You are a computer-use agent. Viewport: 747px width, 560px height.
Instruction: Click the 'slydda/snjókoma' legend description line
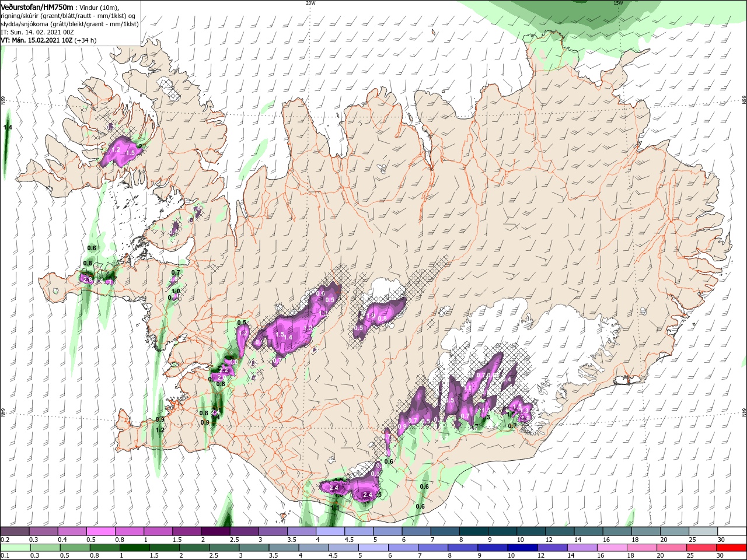[69, 24]
